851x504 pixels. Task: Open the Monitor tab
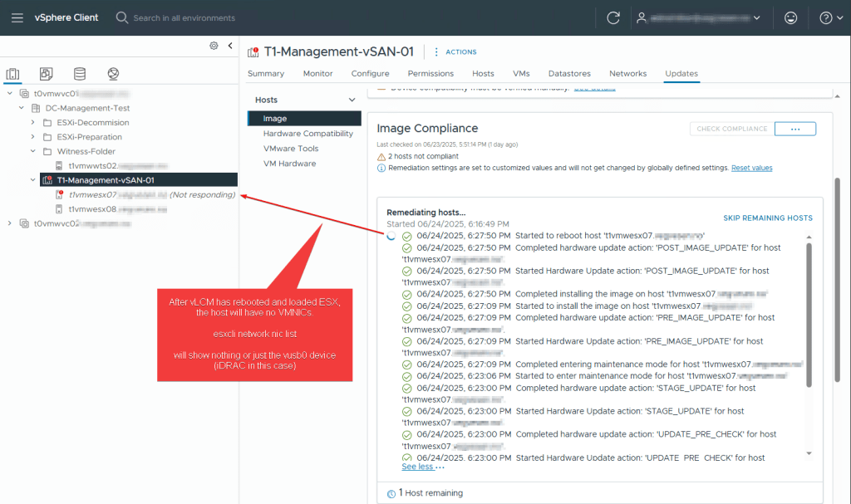pos(317,74)
